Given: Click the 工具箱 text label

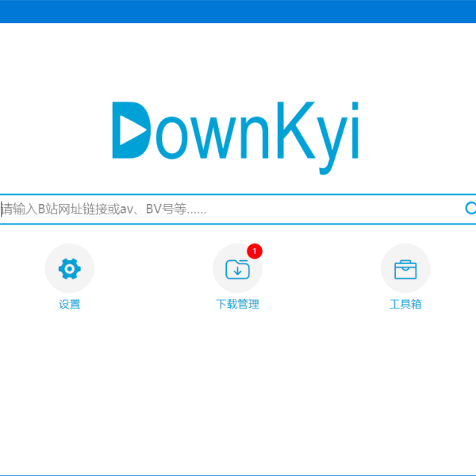Looking at the screenshot, I should pos(405,304).
